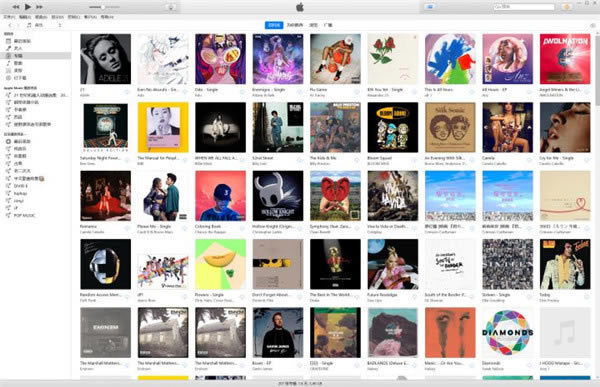Skip back with the previous track button
This screenshot has width=600, height=387.
(x=16, y=7)
